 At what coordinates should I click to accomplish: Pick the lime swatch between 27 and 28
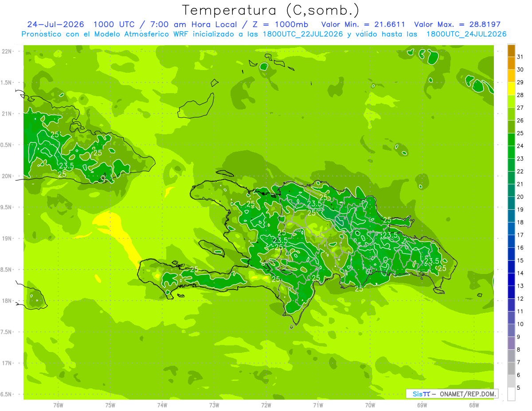pyautogui.click(x=511, y=102)
